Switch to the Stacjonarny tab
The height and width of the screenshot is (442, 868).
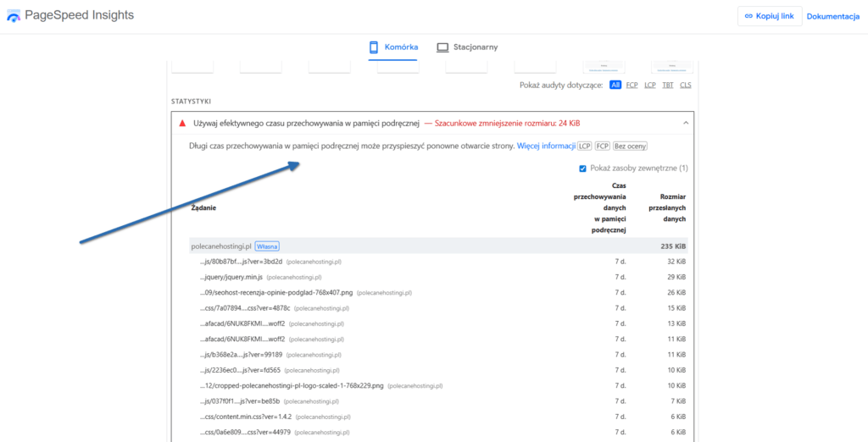(x=467, y=47)
